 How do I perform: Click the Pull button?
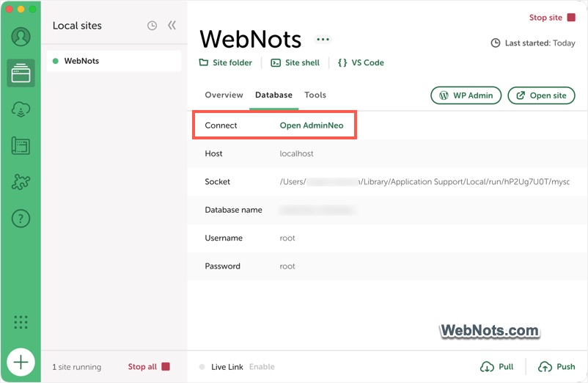(x=497, y=367)
